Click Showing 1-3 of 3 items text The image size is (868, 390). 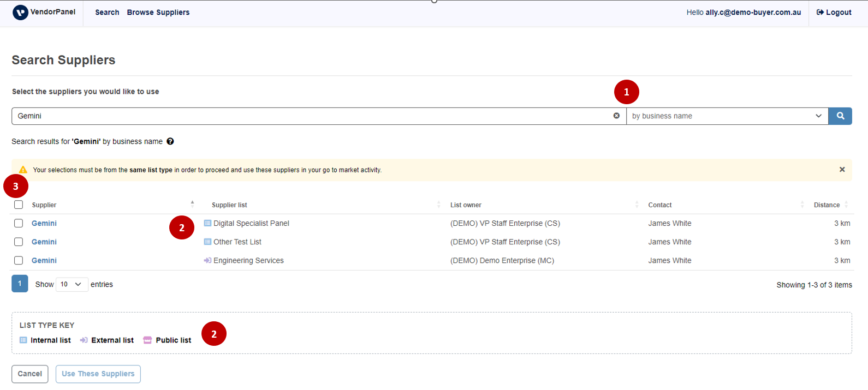815,285
